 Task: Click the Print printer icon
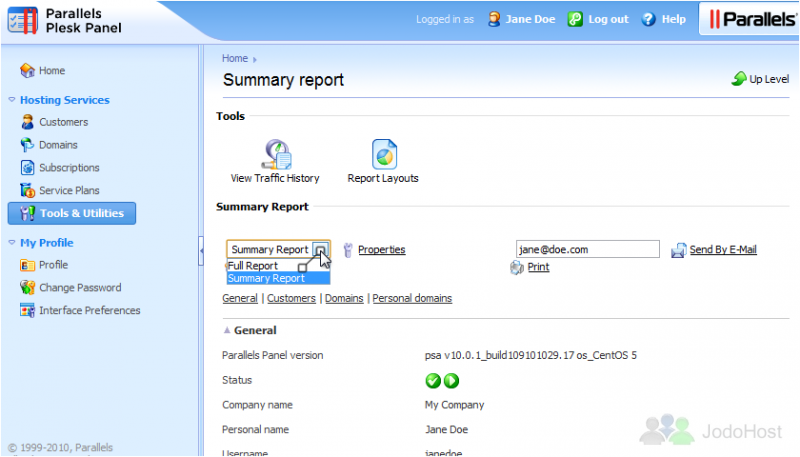pyautogui.click(x=517, y=267)
